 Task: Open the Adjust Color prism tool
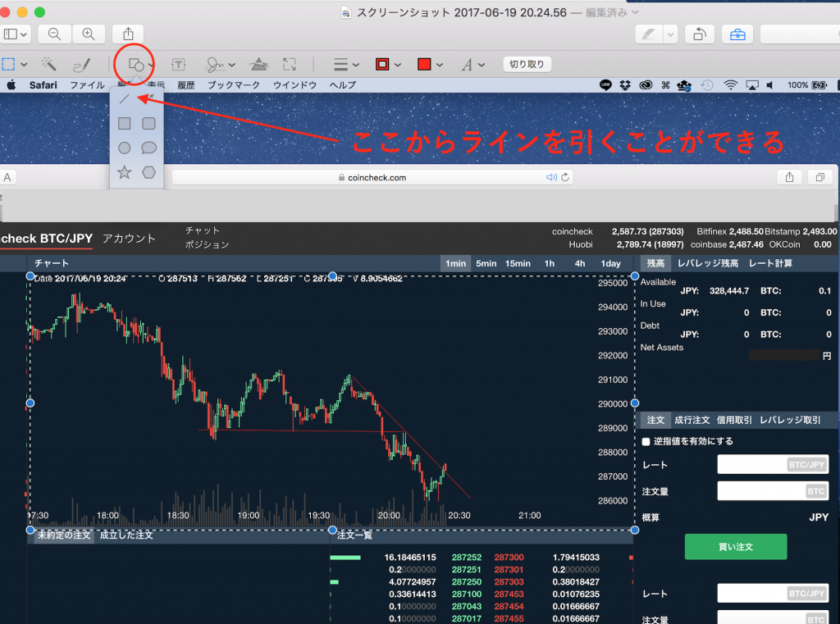pos(258,64)
